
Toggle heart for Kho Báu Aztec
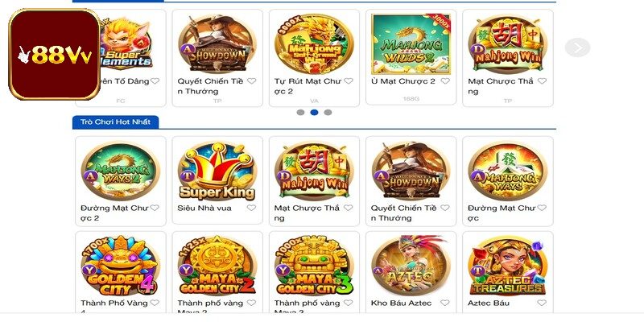445,303
